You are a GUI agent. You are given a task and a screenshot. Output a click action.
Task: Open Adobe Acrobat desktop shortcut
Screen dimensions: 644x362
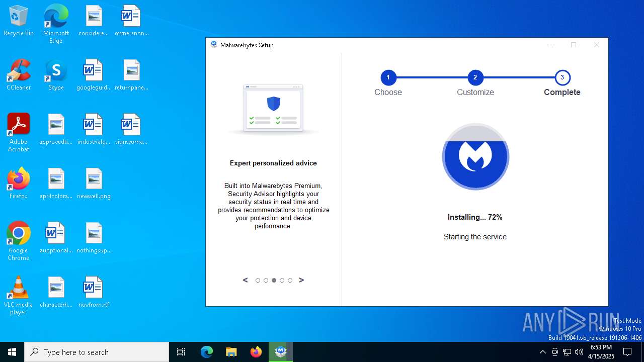pyautogui.click(x=19, y=132)
